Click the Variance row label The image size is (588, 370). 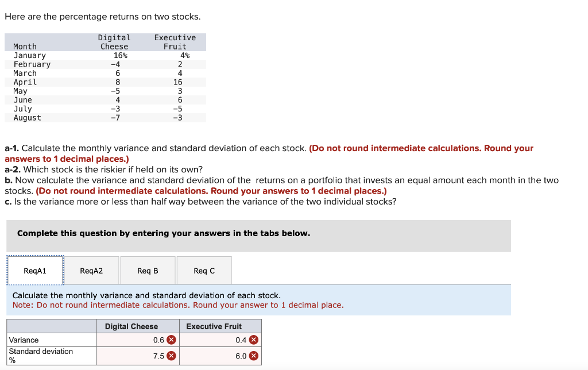point(24,340)
